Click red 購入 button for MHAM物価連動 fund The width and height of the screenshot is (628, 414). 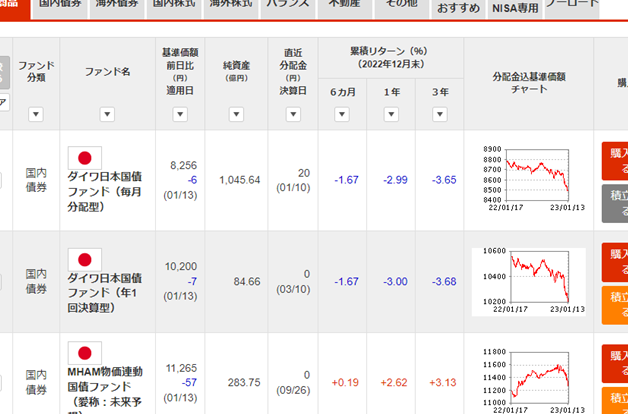[615, 364]
